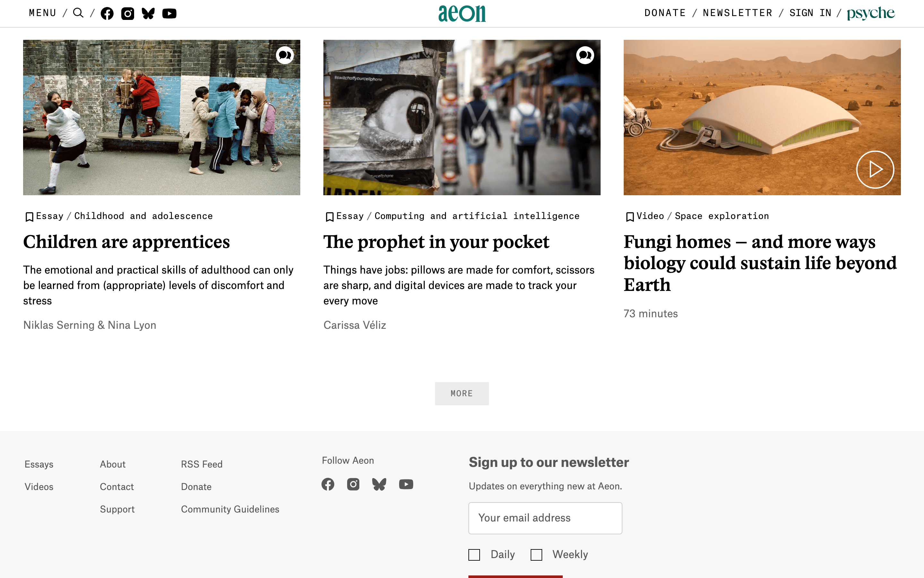This screenshot has height=578, width=924.
Task: Open RSS Feed footer link
Action: (x=201, y=464)
